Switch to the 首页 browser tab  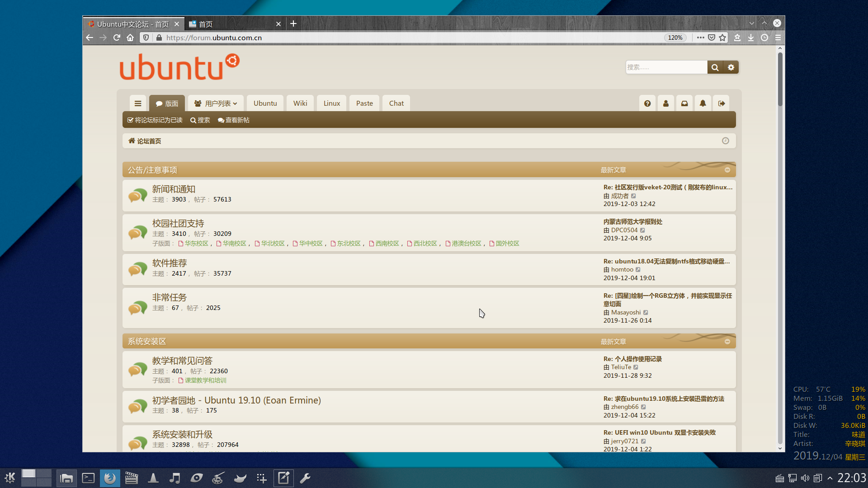235,24
